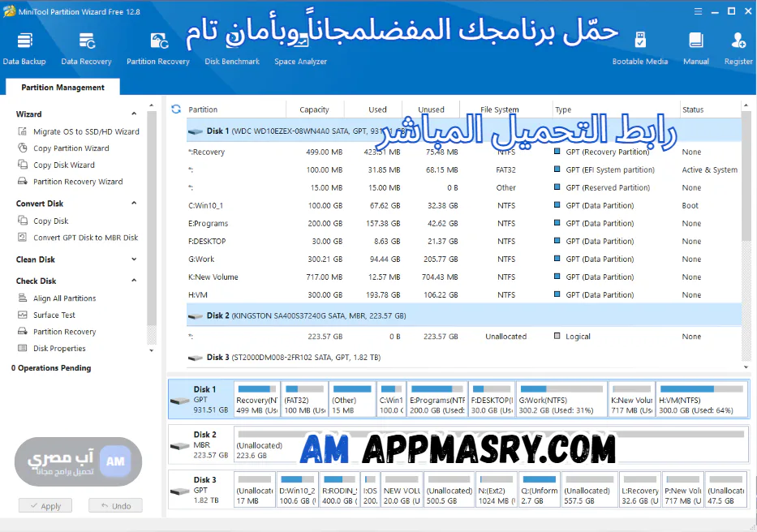Select the 223.57 GB Unallocated row

click(464, 337)
